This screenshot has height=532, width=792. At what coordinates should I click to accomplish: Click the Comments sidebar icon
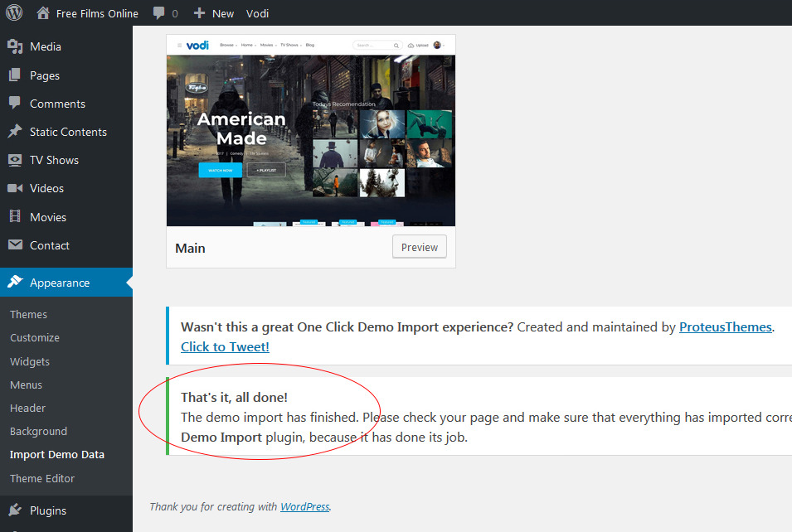coord(15,103)
